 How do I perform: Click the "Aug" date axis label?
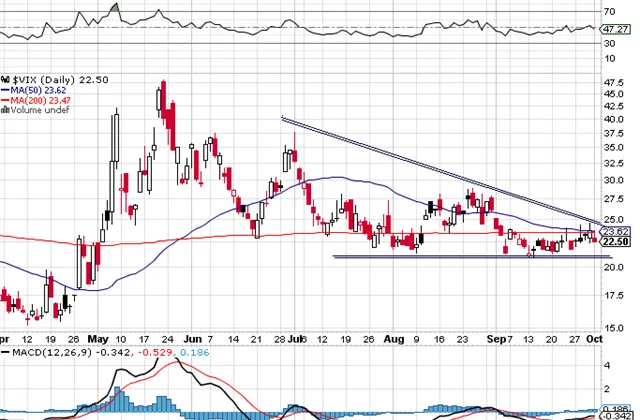[x=394, y=339]
